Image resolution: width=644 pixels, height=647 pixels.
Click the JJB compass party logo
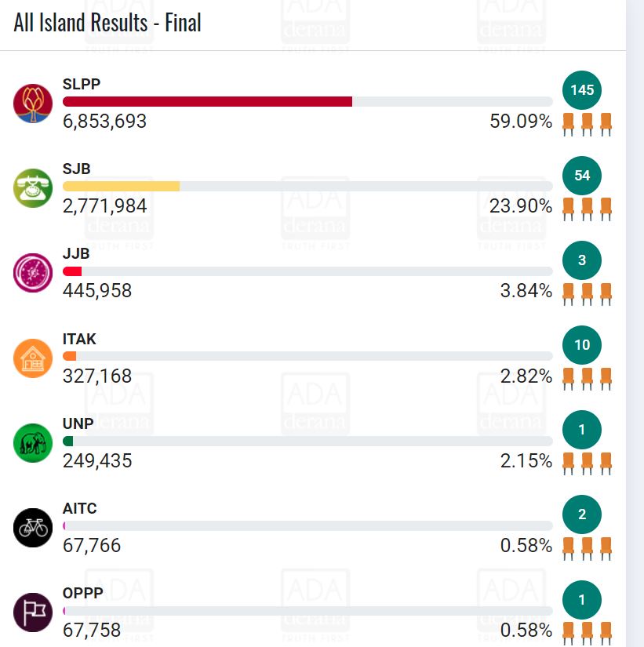pyautogui.click(x=33, y=272)
